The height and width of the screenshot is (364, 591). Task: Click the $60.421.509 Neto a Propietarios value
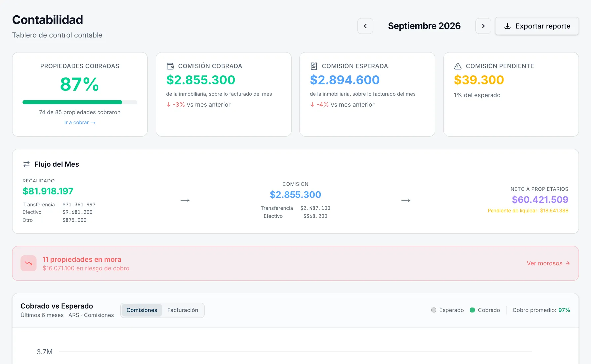pyautogui.click(x=540, y=199)
